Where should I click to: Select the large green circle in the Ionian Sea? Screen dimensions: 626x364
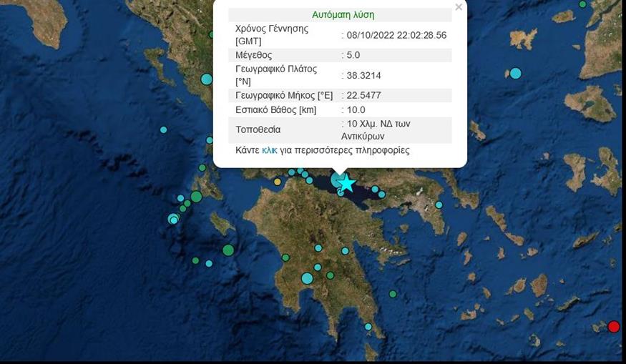(x=228, y=250)
